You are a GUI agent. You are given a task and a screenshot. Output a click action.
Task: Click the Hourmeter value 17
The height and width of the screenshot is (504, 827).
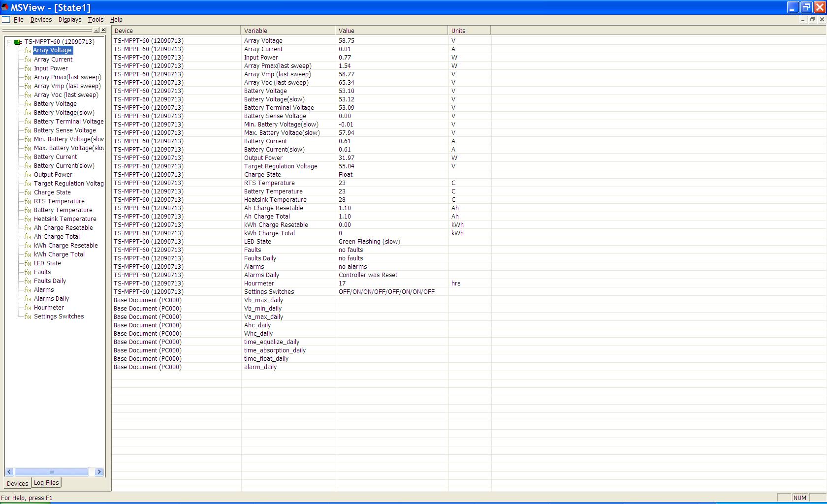(342, 283)
